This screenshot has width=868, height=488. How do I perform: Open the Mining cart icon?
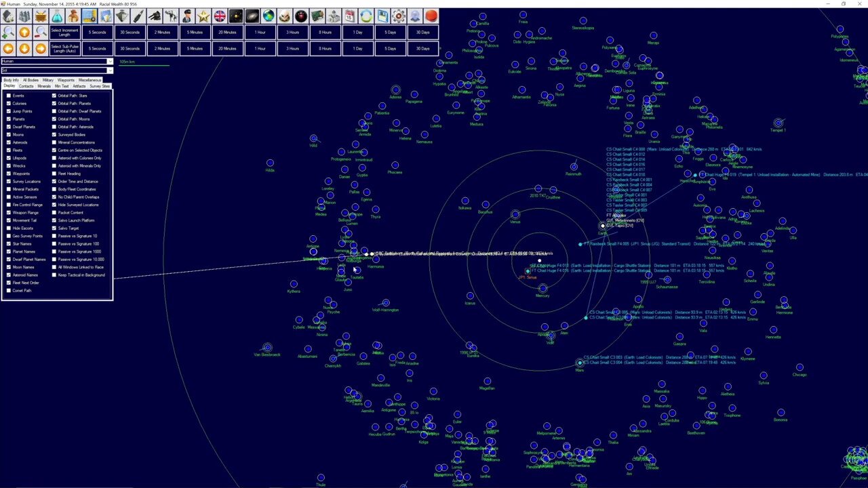(41, 16)
